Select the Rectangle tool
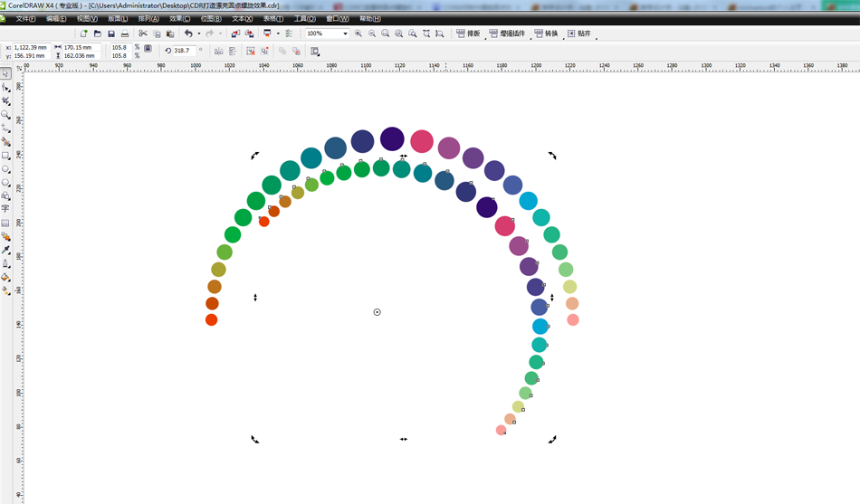Screen dimensions: 860x504 click(x=5, y=156)
